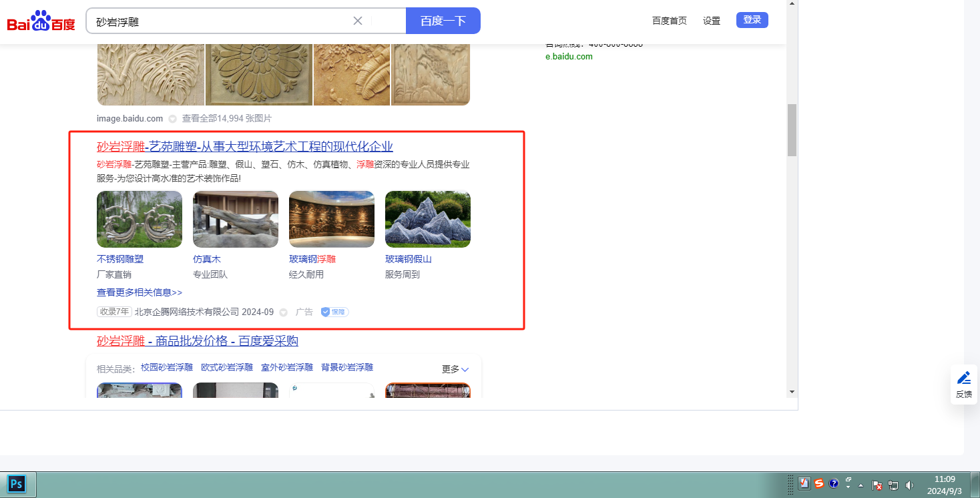Open the 砂岩浮雕-艺苑雕塑 result title
The height and width of the screenshot is (498, 980).
coord(245,147)
